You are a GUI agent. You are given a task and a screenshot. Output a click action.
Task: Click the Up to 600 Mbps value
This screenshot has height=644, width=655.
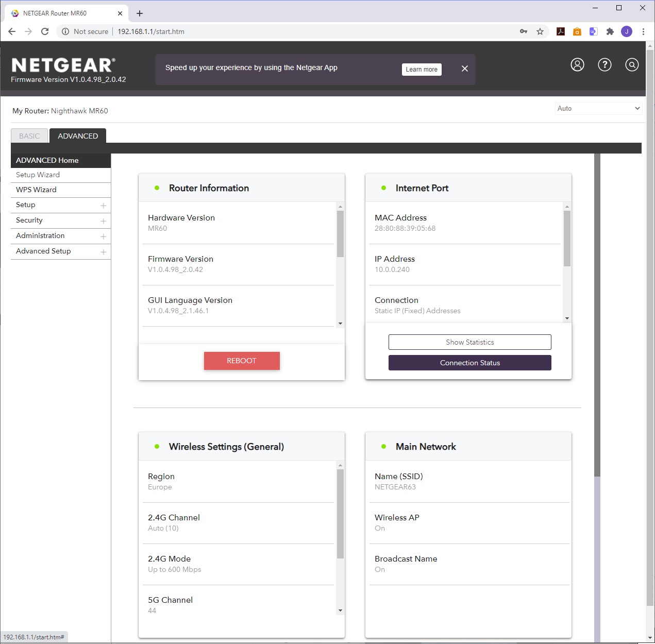(175, 569)
